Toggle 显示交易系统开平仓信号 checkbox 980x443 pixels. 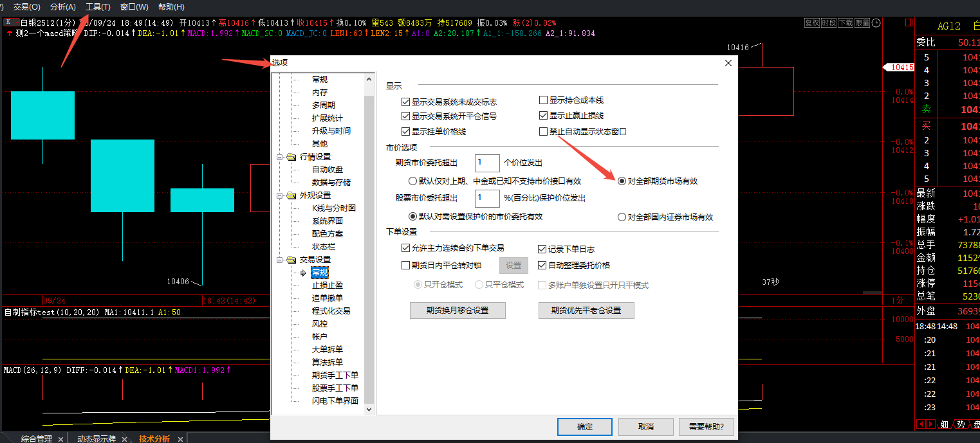click(405, 116)
